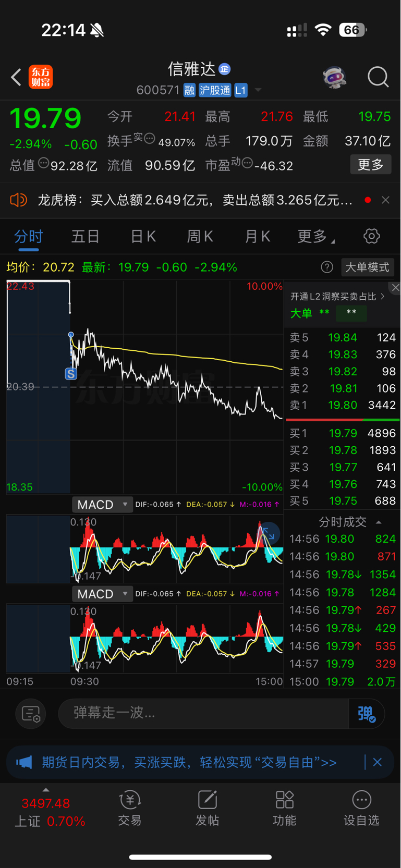The image size is (401, 868).
Task: Go back using the left arrow
Action: point(16,78)
